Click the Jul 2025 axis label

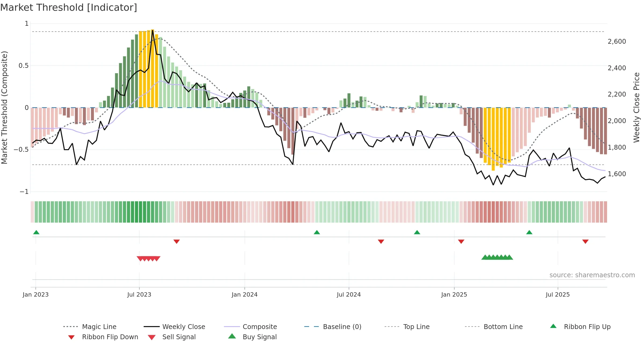pyautogui.click(x=558, y=295)
